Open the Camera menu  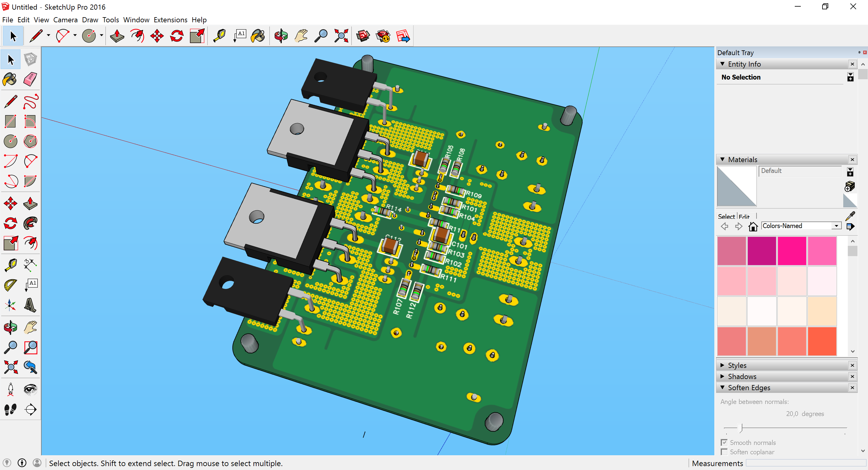click(65, 20)
